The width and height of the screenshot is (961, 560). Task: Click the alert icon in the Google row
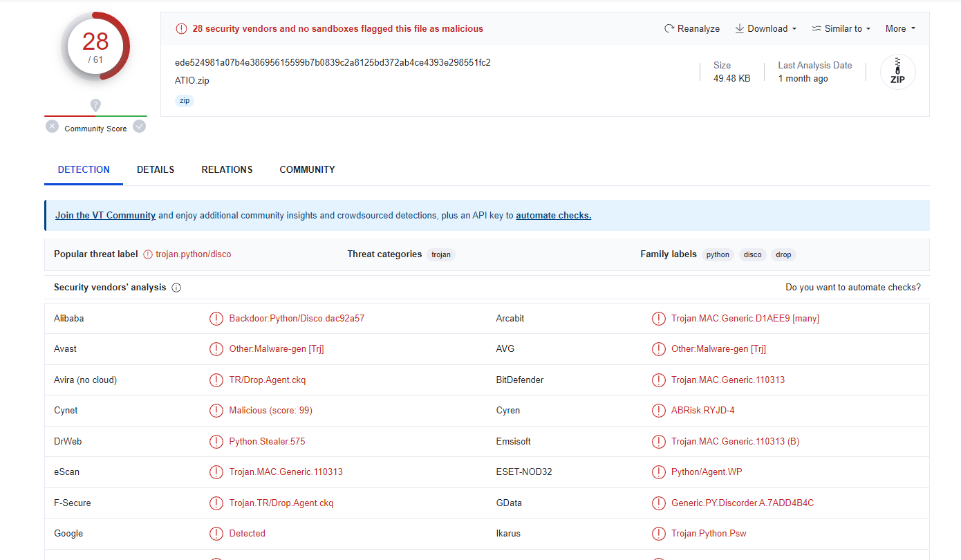pyautogui.click(x=216, y=534)
